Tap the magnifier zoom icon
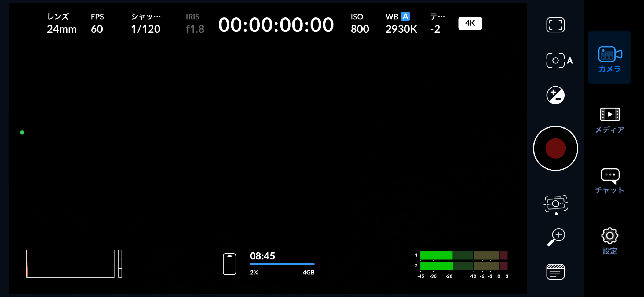644x297 pixels. point(556,237)
